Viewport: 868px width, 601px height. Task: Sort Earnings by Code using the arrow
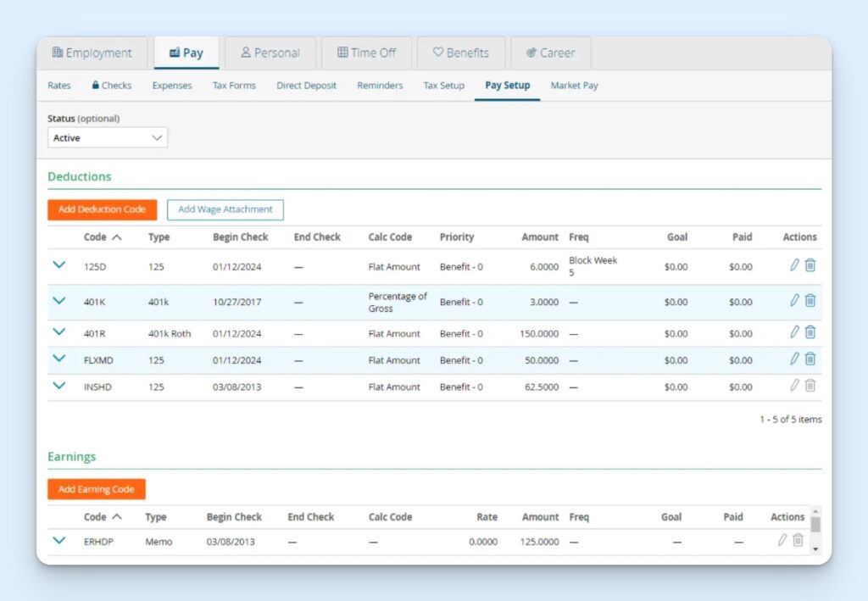click(x=117, y=517)
